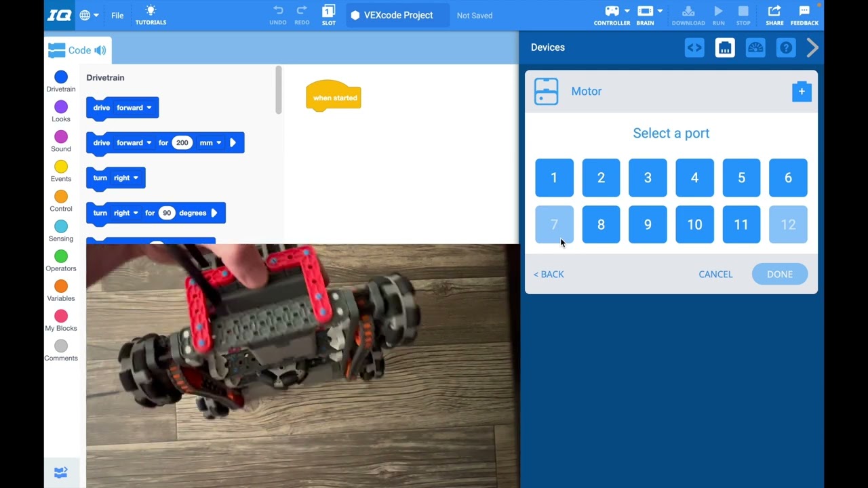This screenshot has width=868, height=488.
Task: Open the mm units dropdown
Action: [x=210, y=143]
